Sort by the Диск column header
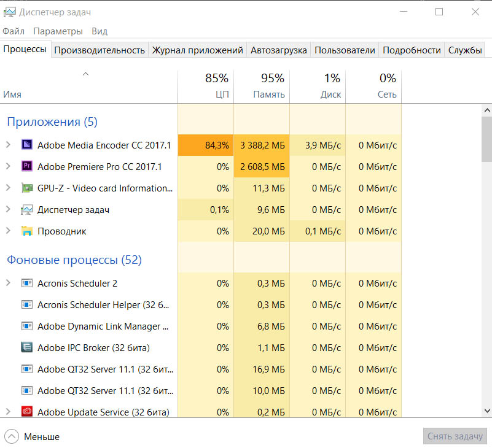 coord(318,86)
